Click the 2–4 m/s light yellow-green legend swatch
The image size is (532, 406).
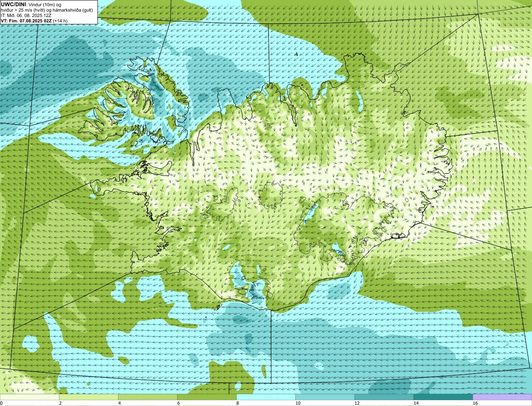coord(89,397)
